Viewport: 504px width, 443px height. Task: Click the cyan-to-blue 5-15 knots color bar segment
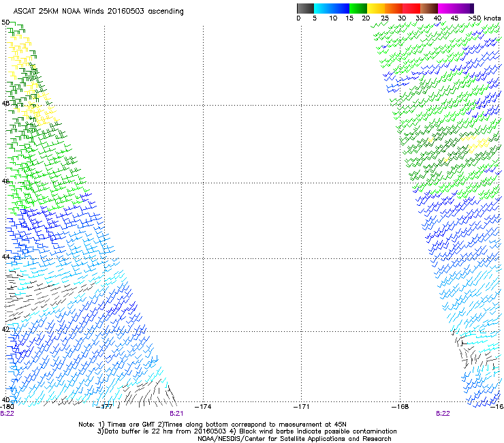click(332, 8)
